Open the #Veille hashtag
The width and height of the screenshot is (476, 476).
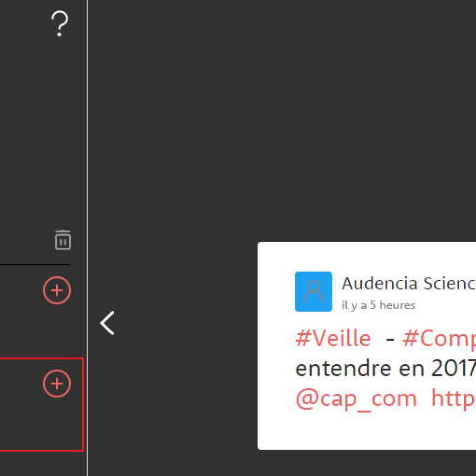click(x=333, y=338)
